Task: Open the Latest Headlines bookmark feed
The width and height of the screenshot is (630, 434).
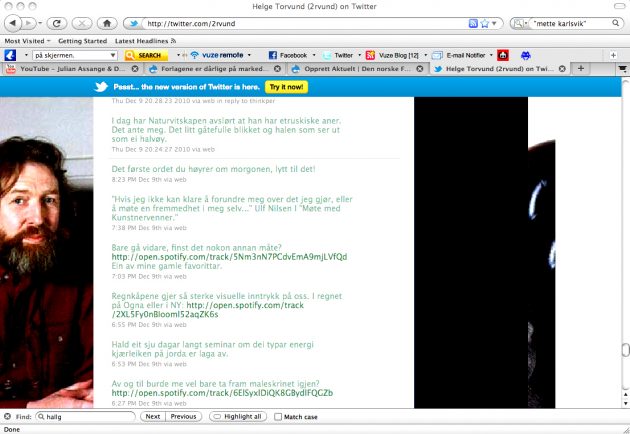Action: (145, 41)
